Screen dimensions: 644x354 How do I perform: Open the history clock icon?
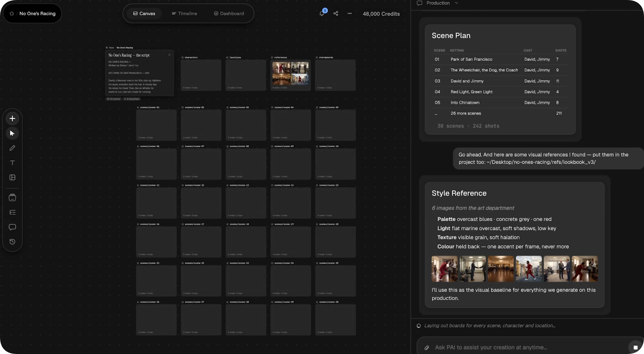12,242
